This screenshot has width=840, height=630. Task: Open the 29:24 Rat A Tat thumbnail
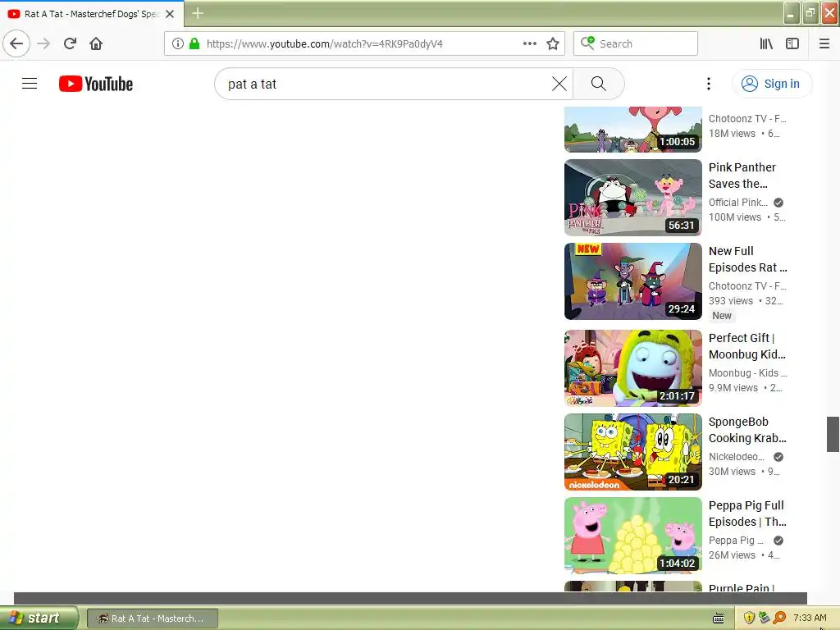coord(632,281)
